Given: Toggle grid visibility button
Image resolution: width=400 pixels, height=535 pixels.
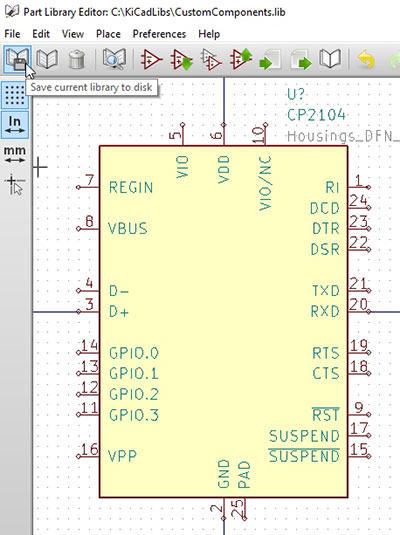Looking at the screenshot, I should point(15,95).
